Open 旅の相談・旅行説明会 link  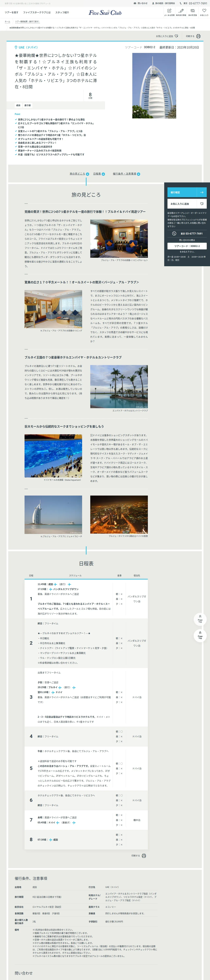(x=164, y=3)
